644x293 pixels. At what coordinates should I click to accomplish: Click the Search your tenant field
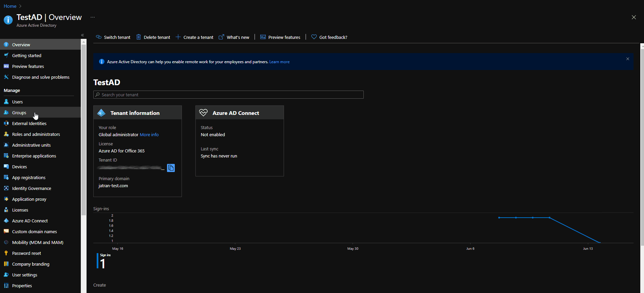tap(229, 95)
